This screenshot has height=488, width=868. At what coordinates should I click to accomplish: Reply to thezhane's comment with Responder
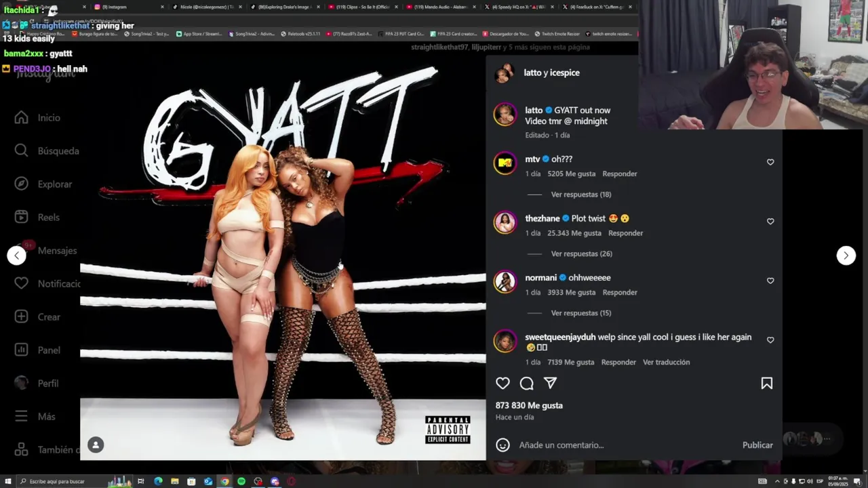[x=625, y=233]
